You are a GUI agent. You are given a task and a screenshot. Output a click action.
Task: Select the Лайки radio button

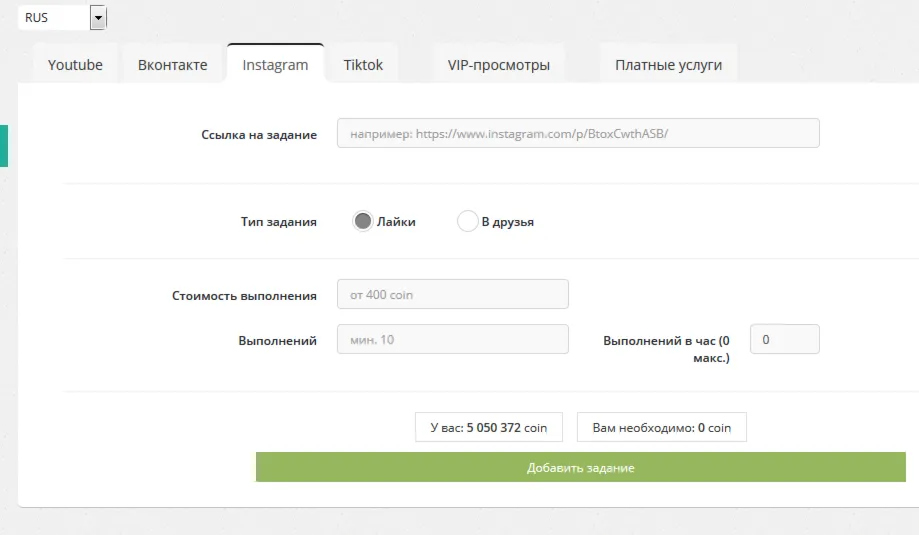click(363, 221)
